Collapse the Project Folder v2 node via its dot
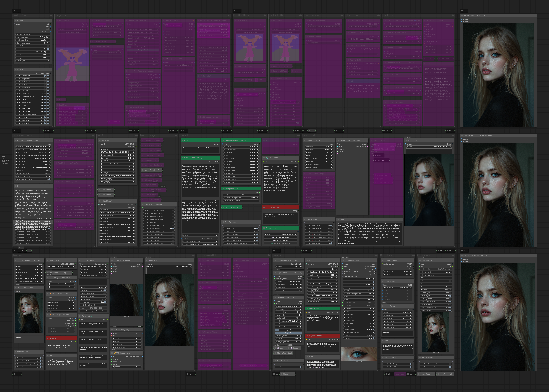Viewport: 549px width, 392px height. pyautogui.click(x=15, y=21)
